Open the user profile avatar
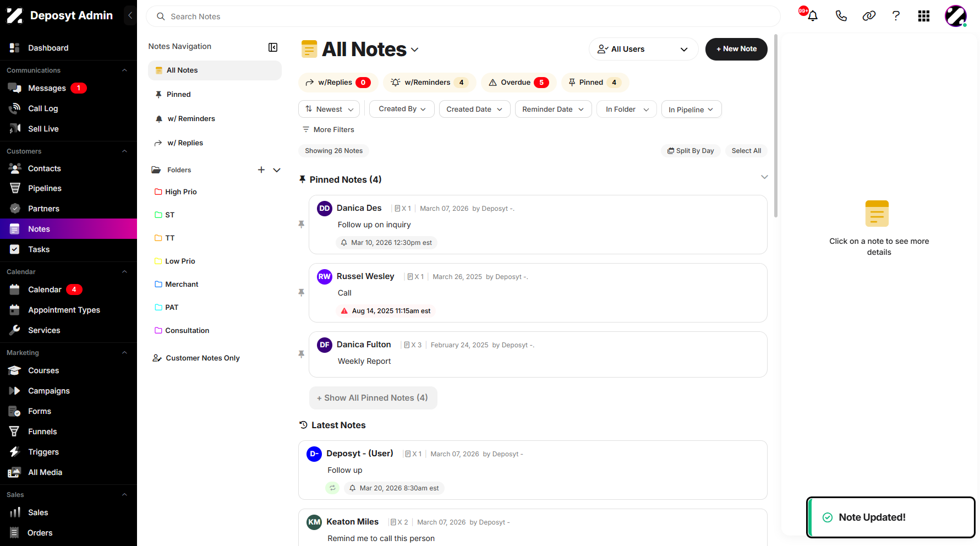 (x=956, y=16)
